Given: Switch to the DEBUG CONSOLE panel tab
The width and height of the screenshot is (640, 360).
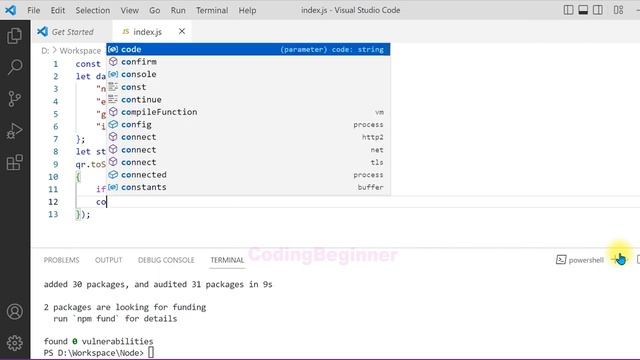Looking at the screenshot, I should [166, 260].
